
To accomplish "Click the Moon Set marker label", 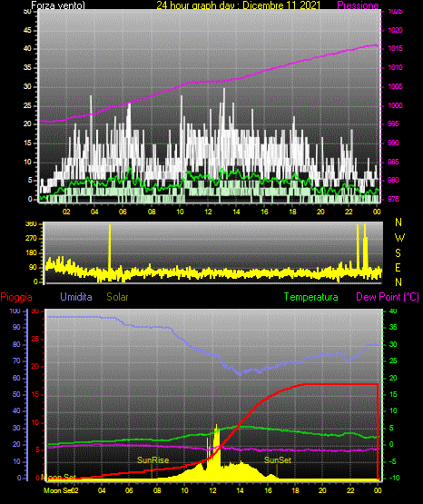I will click(58, 477).
